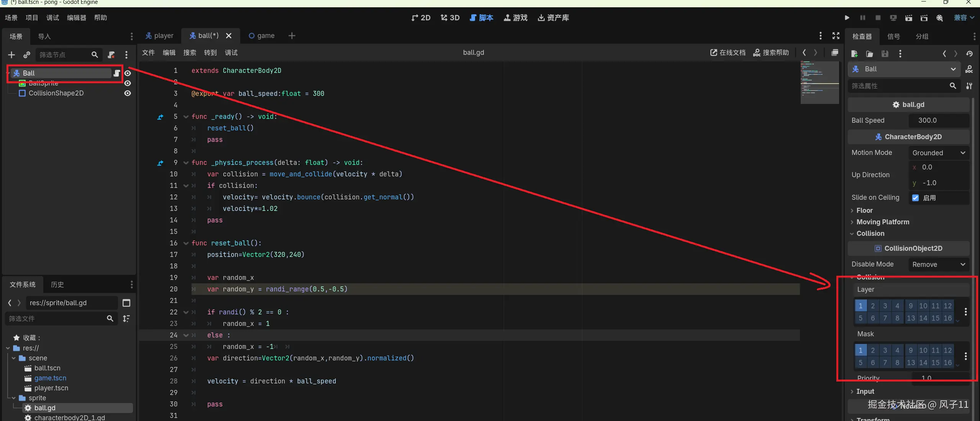
Task: Open inspector property tools settings icon
Action: (x=969, y=86)
